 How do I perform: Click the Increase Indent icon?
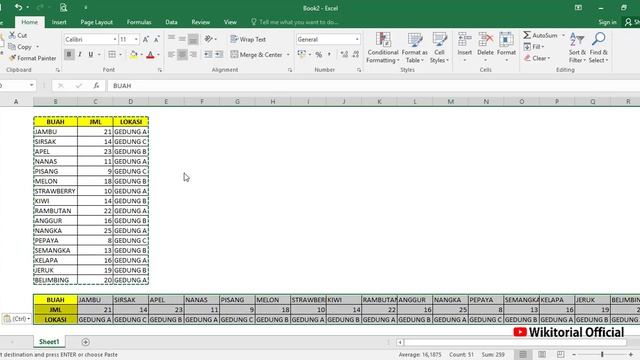pos(219,54)
